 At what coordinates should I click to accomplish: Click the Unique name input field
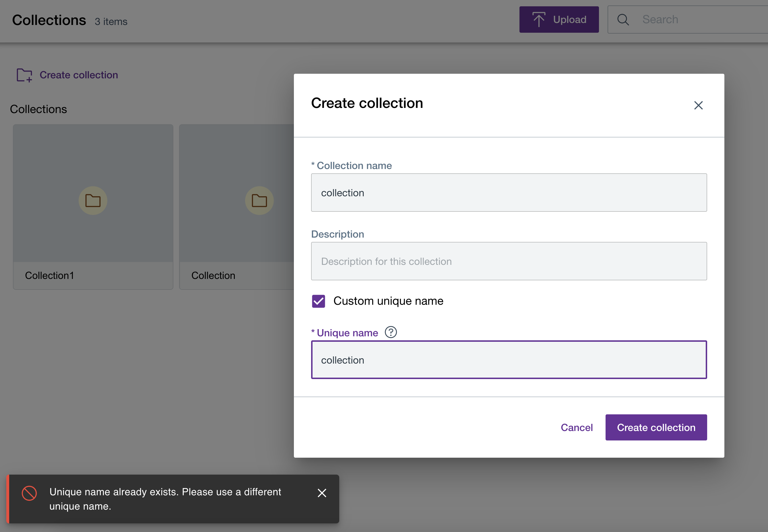click(509, 360)
